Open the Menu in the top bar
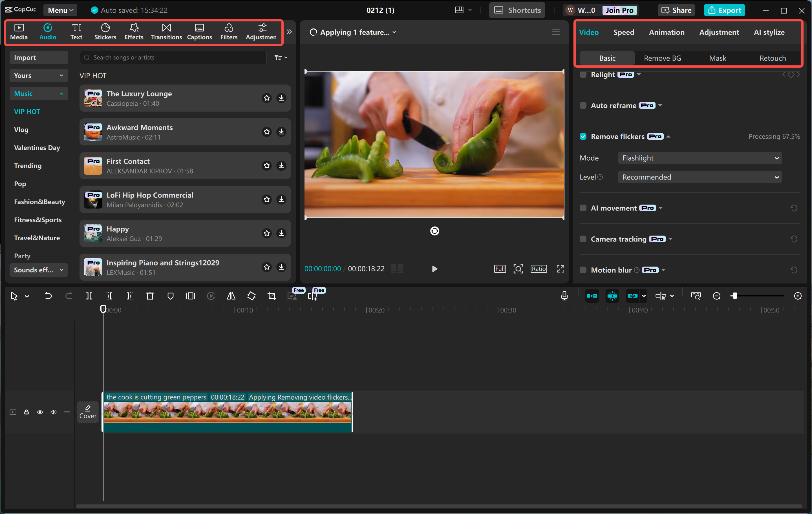The height and width of the screenshot is (514, 812). click(x=60, y=10)
